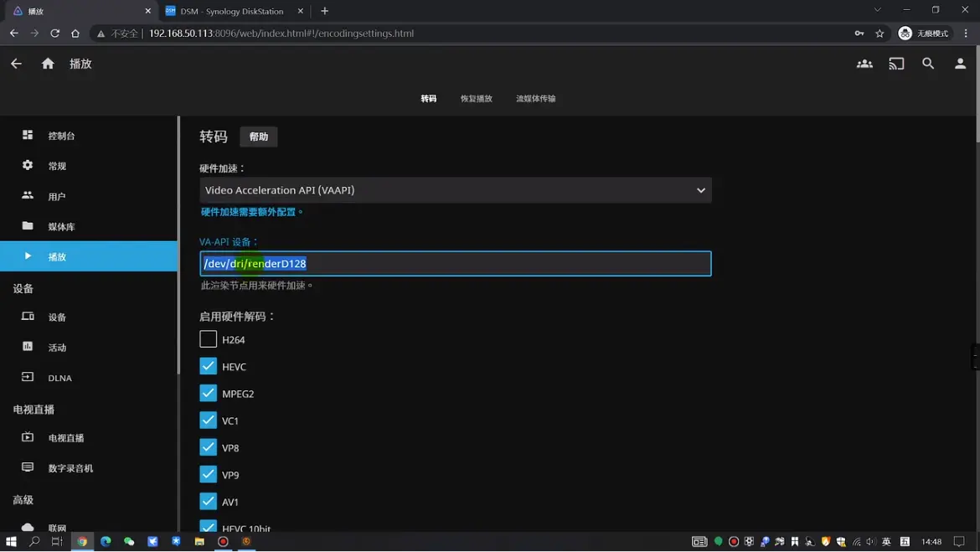Disable the AV1 decoding checkbox
Viewport: 980px width, 552px height.
[209, 501]
